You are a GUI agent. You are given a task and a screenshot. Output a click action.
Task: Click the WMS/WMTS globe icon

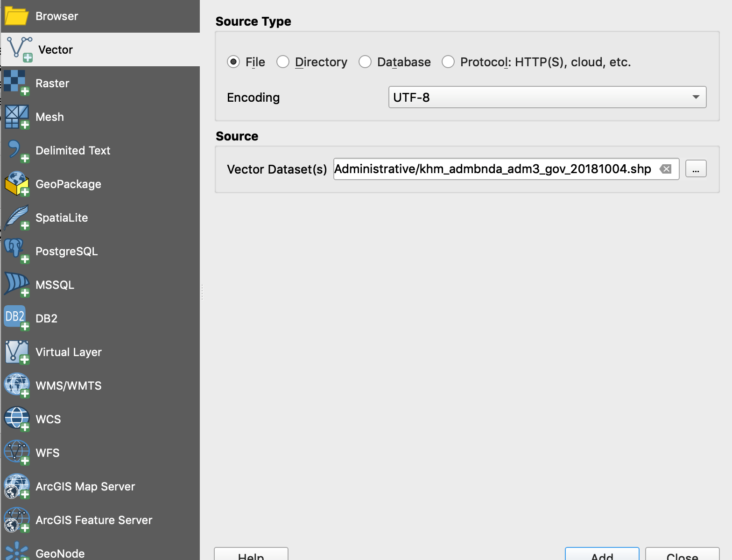click(17, 385)
